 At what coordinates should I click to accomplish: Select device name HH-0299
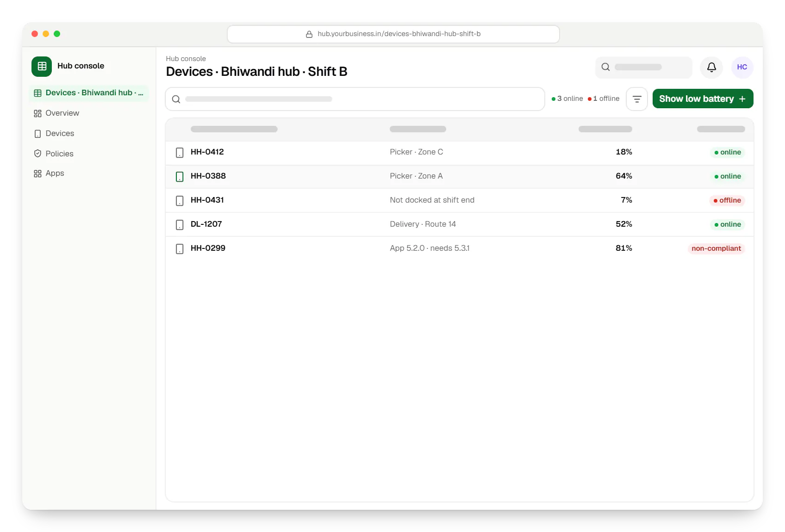coord(208,248)
